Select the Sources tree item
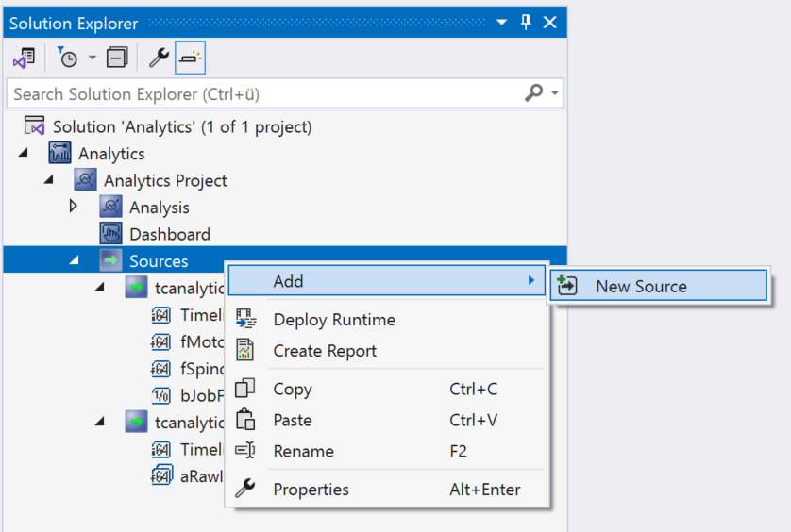Screen dimensions: 791x532 pyautogui.click(x=159, y=261)
